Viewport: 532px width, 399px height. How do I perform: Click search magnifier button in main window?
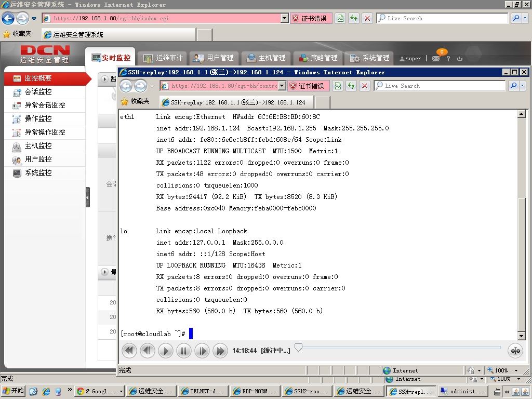pos(516,18)
